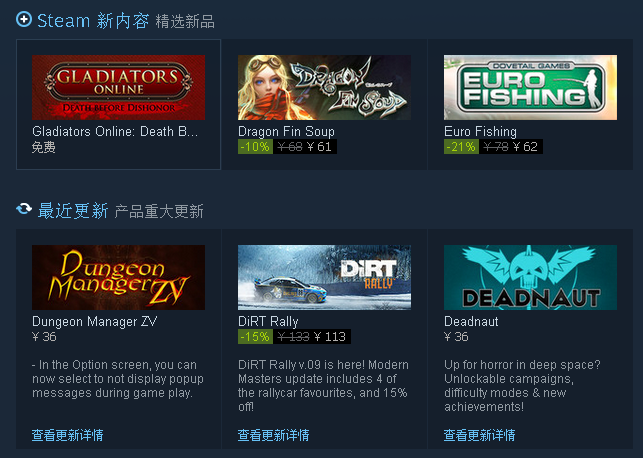Open the DiRT Rally banner image
The height and width of the screenshot is (458, 643).
point(324,277)
